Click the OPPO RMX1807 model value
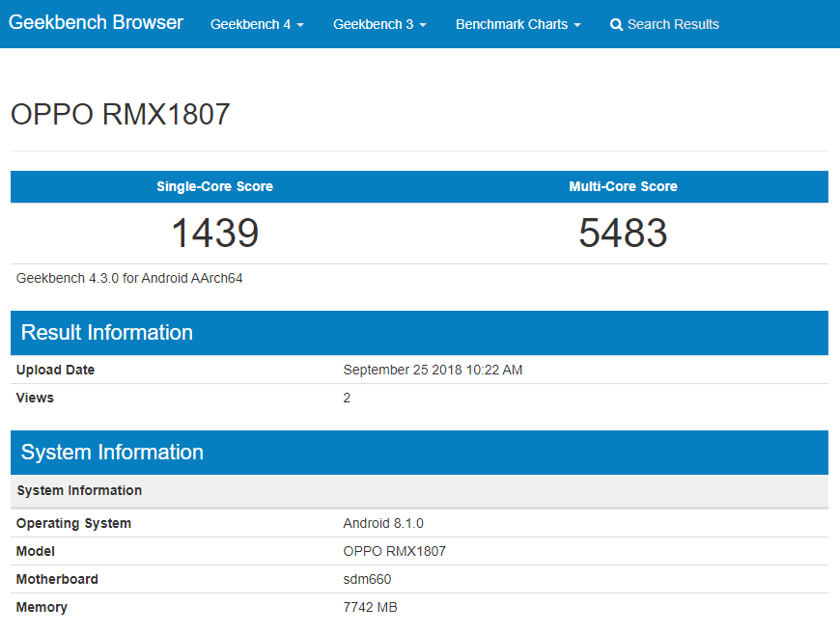 [394, 551]
